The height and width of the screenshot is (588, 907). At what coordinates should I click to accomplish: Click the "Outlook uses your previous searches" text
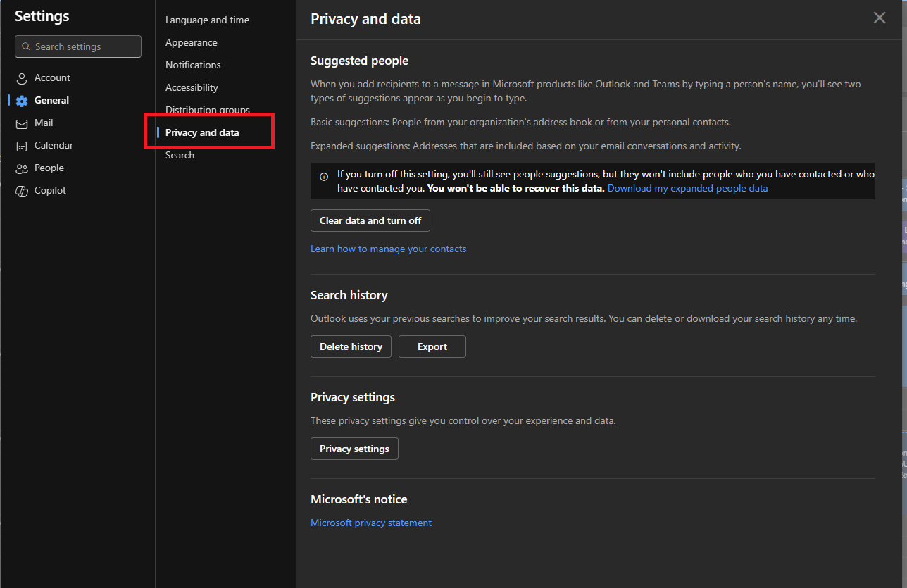[x=584, y=318]
